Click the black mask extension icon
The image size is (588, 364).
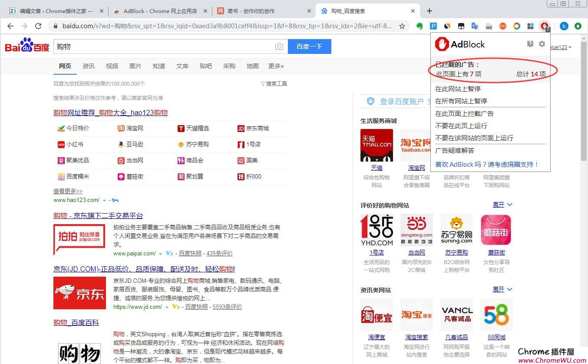(x=461, y=26)
